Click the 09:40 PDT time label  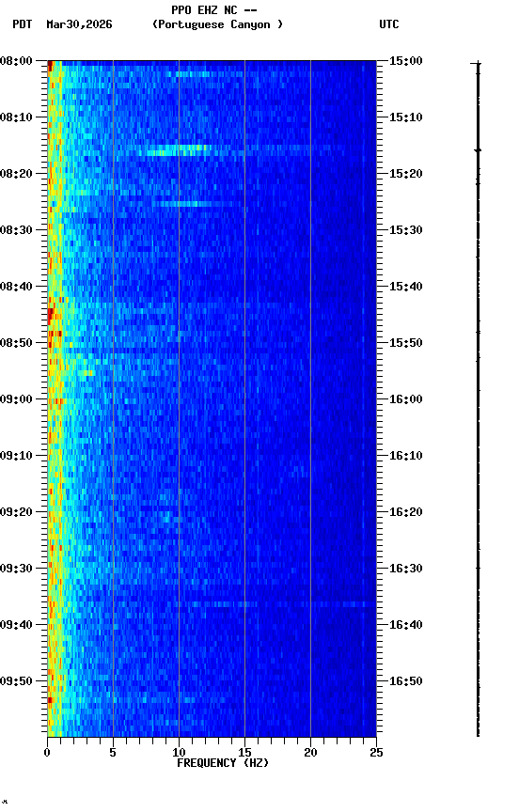tap(16, 625)
